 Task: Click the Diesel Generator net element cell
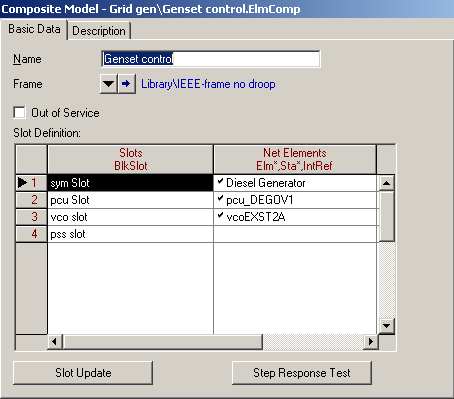coord(295,183)
